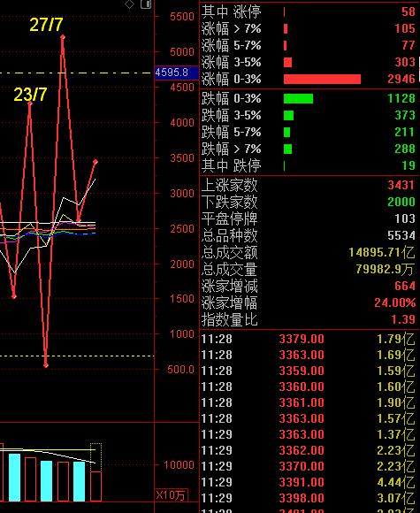Click the 10000 volume axis label

pyautogui.click(x=179, y=465)
